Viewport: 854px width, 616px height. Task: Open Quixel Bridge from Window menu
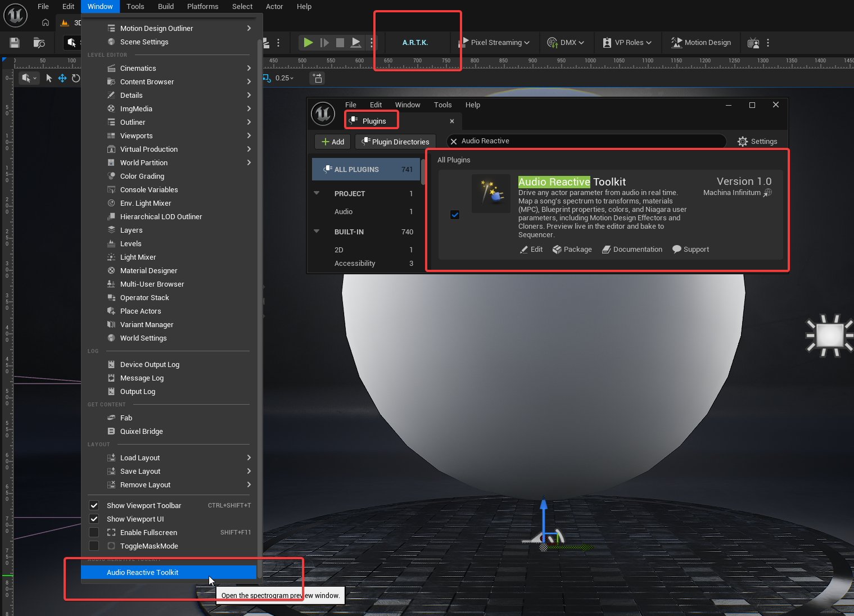[169, 431]
